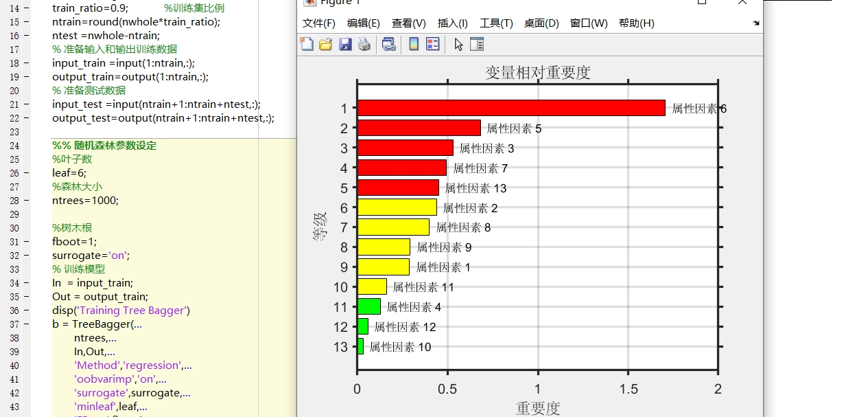The width and height of the screenshot is (868, 417).
Task: Click the red bar for 属性因素 5
Action: [419, 128]
